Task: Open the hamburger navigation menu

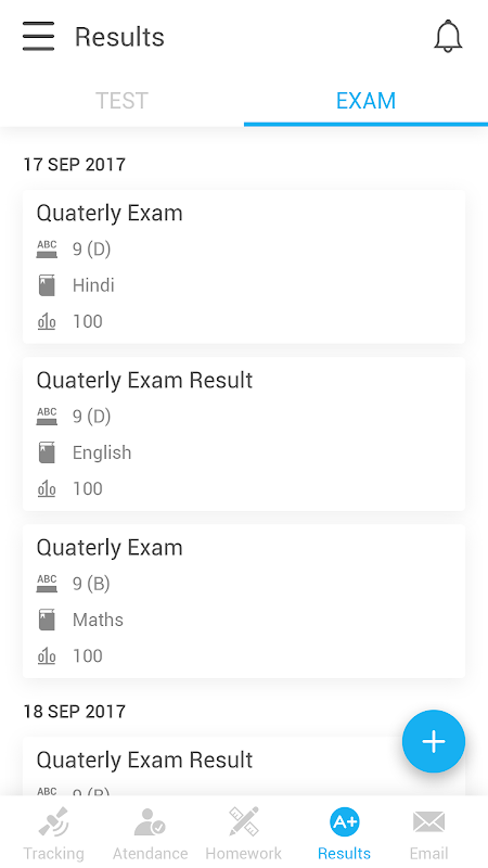Action: 38,36
